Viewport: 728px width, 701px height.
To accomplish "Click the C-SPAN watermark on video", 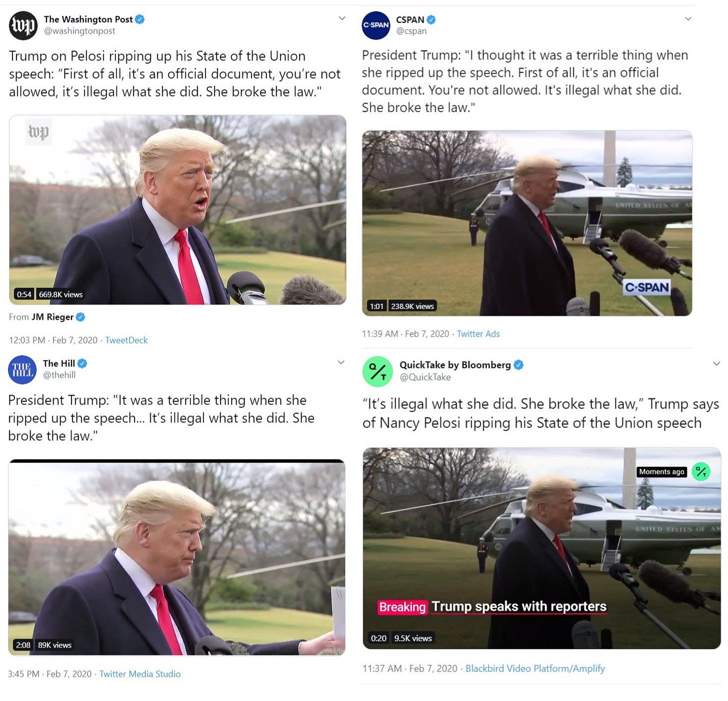I will pos(646,287).
